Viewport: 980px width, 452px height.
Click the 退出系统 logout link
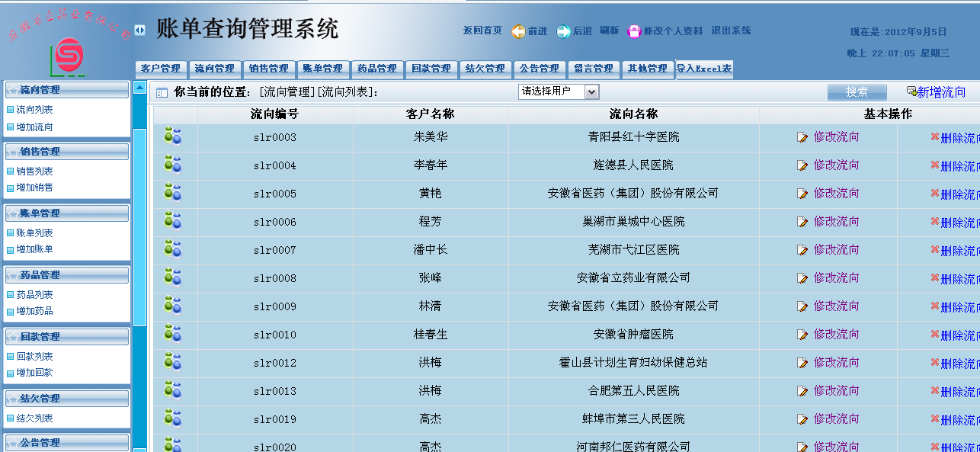731,30
